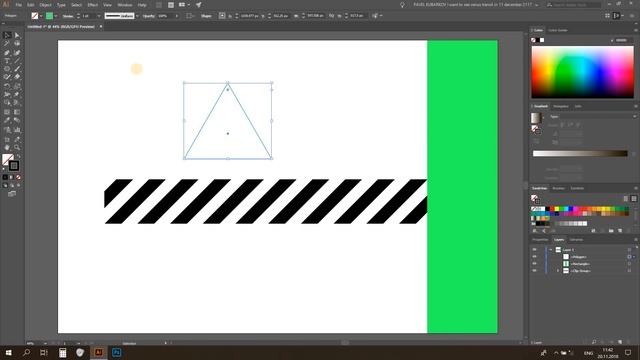
Task: Click the None (red slash) button below Fill/Stroke
Action: pos(18,178)
